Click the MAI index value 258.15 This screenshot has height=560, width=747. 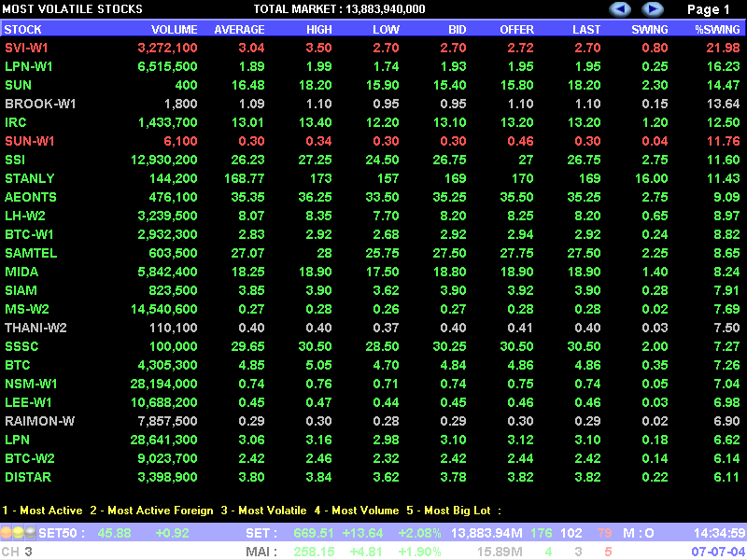[315, 552]
